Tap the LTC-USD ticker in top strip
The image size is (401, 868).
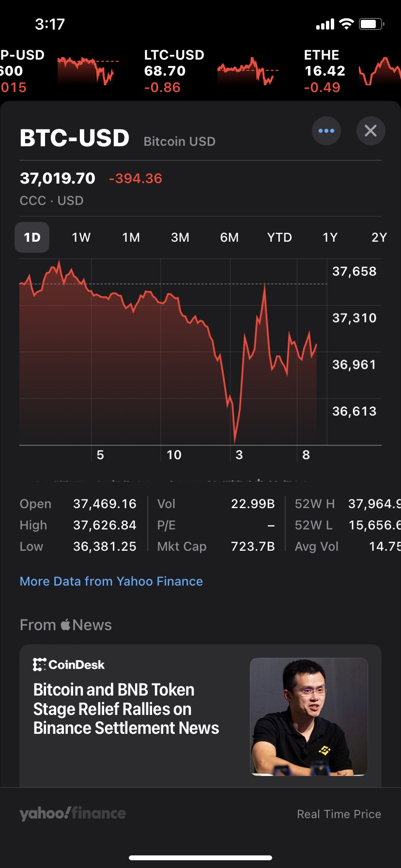click(x=174, y=71)
